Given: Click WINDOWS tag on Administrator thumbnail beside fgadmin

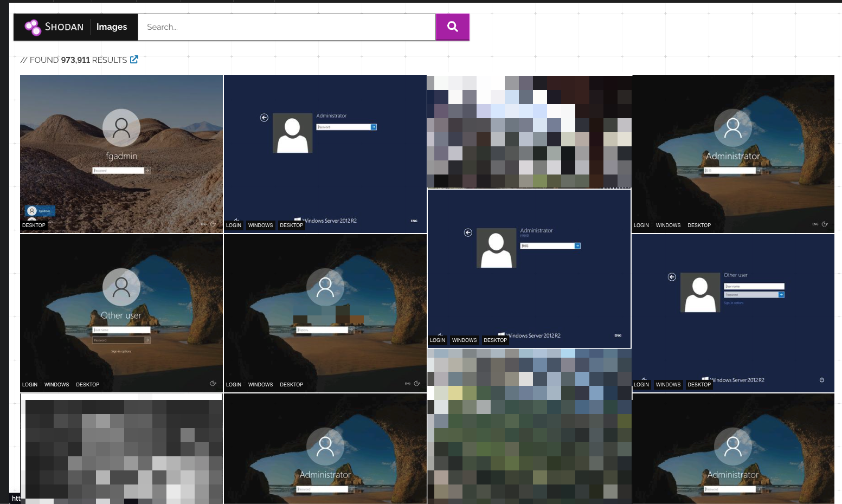Looking at the screenshot, I should pos(261,225).
